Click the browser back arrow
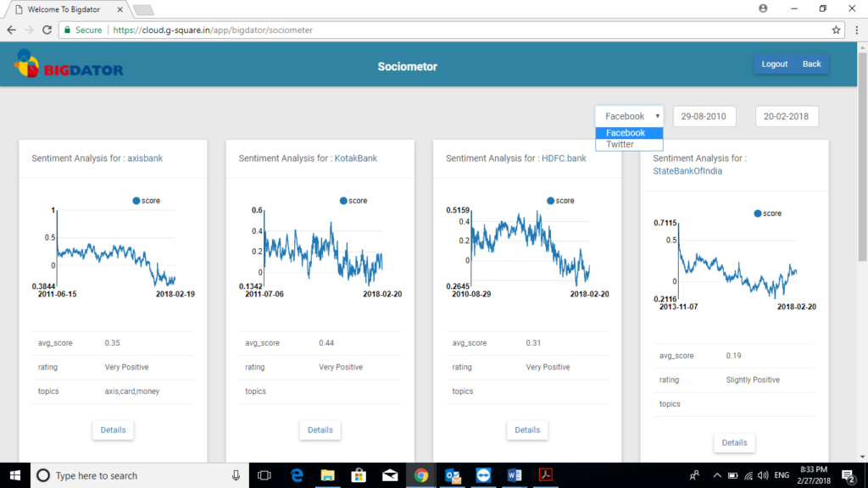This screenshot has width=868, height=488. click(x=11, y=29)
